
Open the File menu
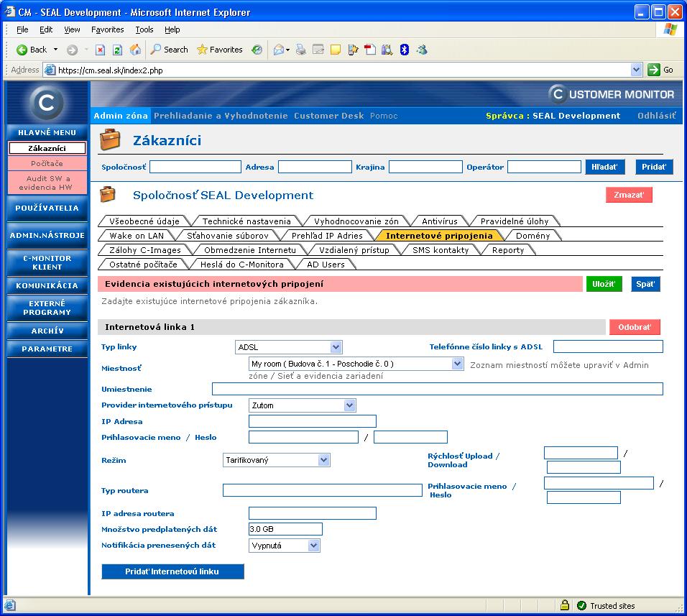point(22,29)
